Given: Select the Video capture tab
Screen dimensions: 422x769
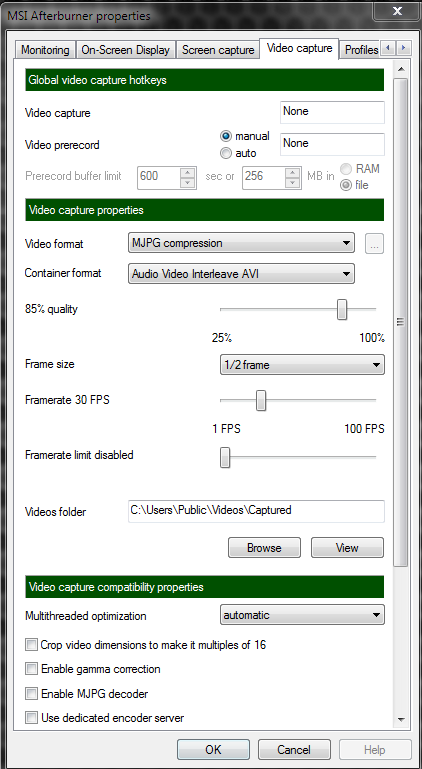Looking at the screenshot, I should point(299,49).
